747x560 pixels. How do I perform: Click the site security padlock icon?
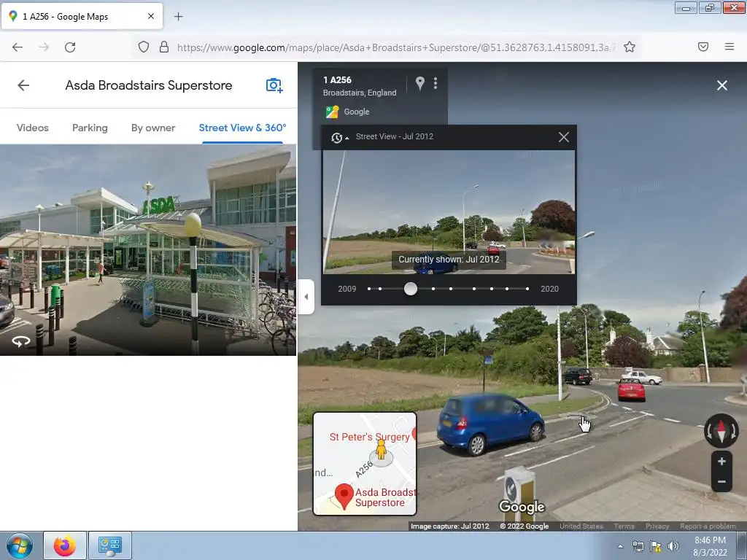164,47
